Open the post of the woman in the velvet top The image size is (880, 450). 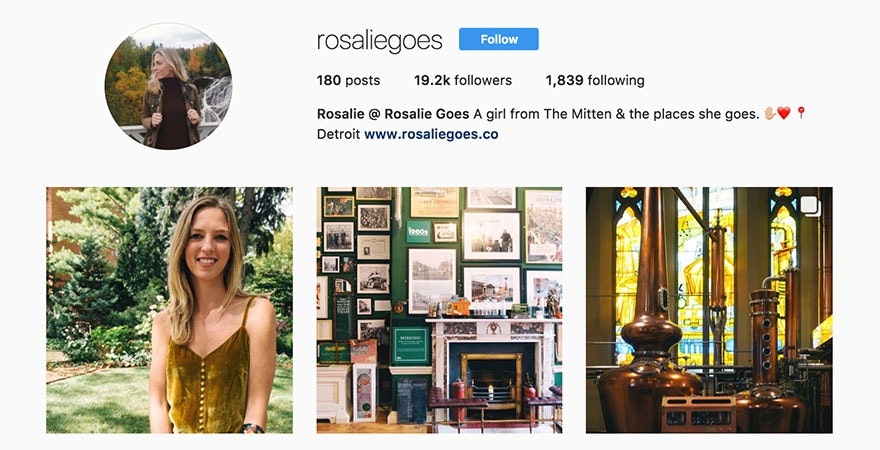pos(170,310)
